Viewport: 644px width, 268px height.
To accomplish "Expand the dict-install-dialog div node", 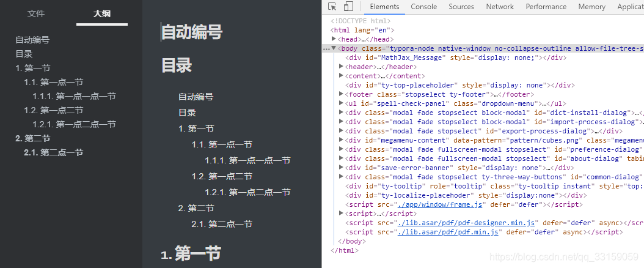I will [x=341, y=112].
